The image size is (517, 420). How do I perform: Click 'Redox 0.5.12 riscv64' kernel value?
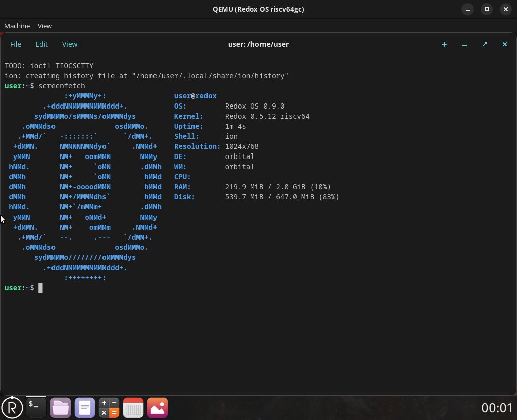[267, 116]
